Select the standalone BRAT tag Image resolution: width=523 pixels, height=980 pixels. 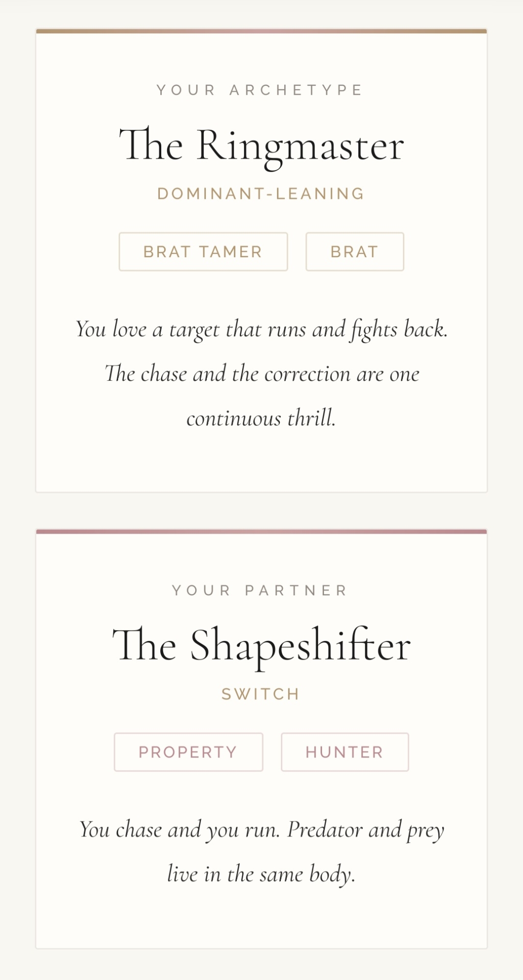354,252
